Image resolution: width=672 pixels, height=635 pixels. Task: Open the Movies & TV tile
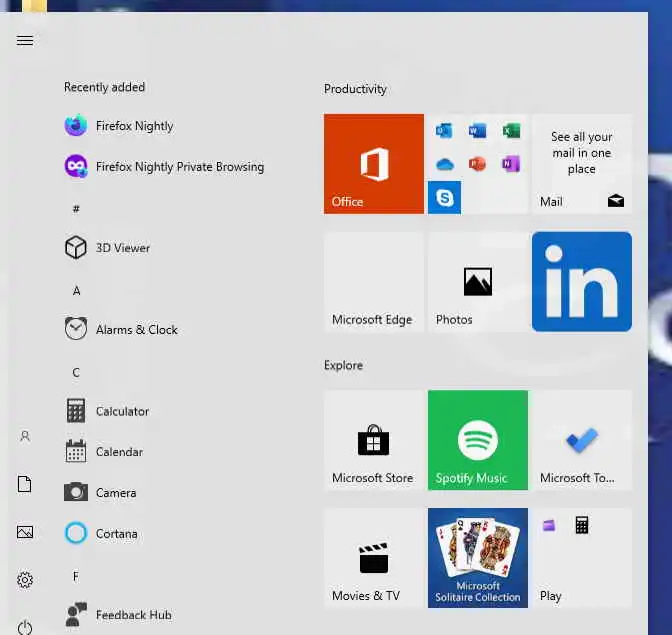tap(374, 558)
